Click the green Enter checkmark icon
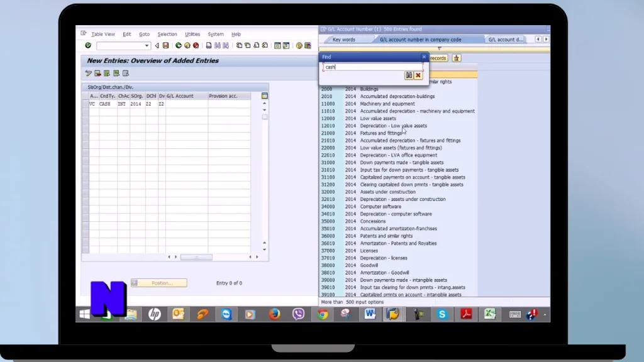Screen dimensions: 644x362 (x=88, y=45)
